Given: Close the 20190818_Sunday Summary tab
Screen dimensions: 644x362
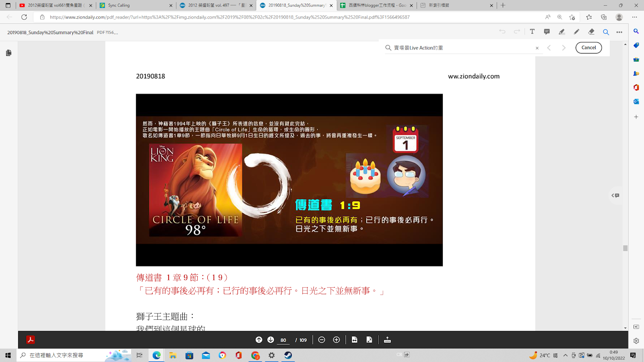Looking at the screenshot, I should pos(331,6).
